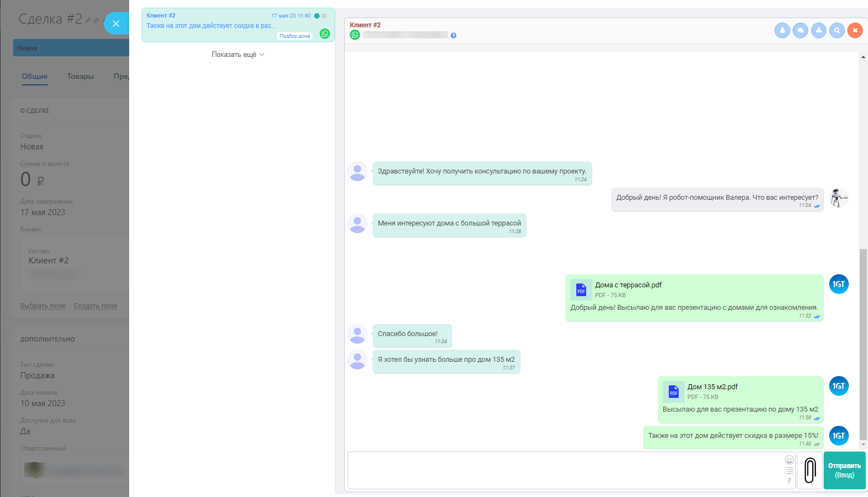Click the deal amount 0 ₽ value
Screen dimensions: 868x497
pyautogui.click(x=32, y=180)
